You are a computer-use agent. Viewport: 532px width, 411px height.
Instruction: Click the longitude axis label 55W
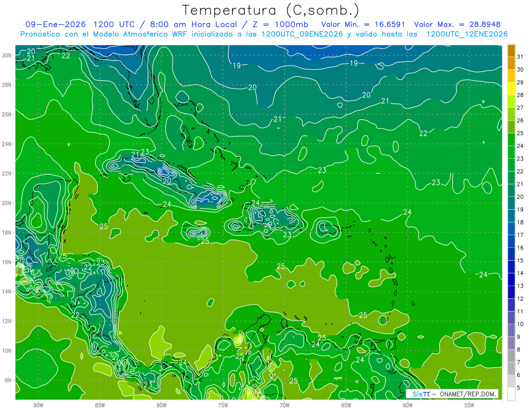469,405
